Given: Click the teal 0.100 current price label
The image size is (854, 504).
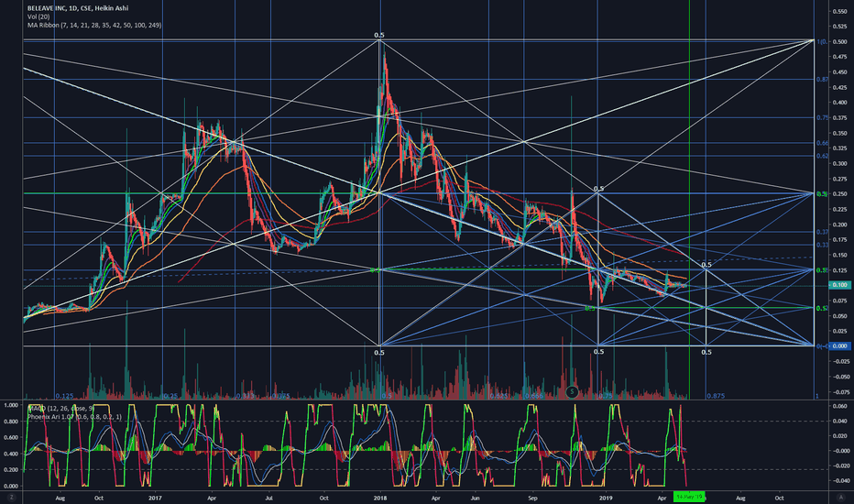Looking at the screenshot, I should (x=839, y=285).
